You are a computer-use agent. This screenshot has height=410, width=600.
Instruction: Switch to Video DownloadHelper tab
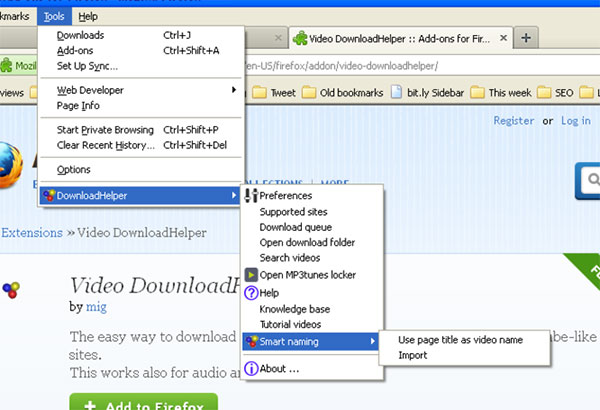tap(401, 38)
